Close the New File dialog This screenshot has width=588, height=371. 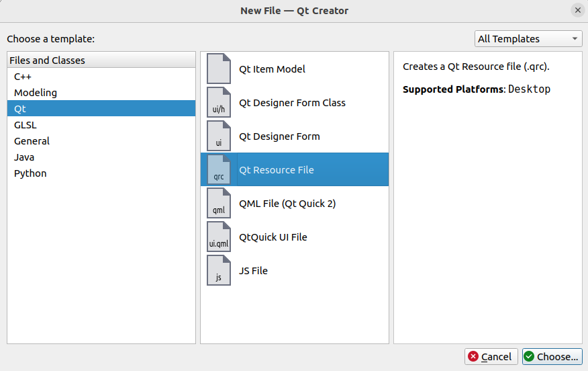point(577,10)
